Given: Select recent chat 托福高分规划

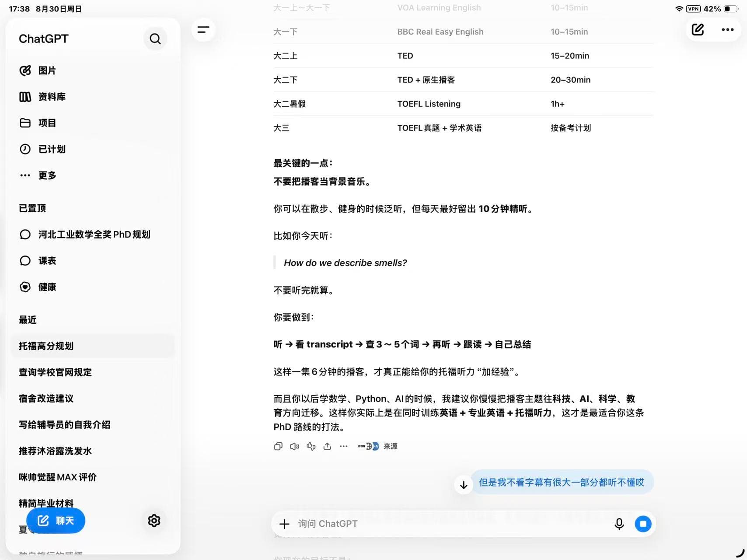Looking at the screenshot, I should point(93,346).
